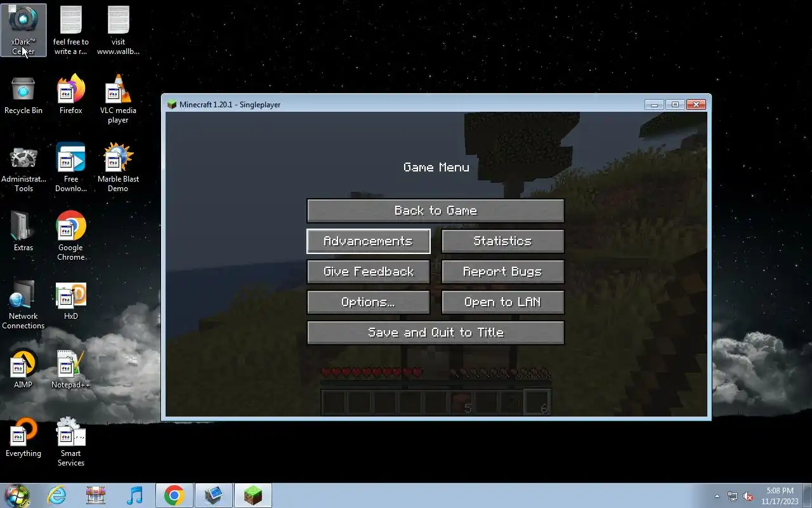The height and width of the screenshot is (508, 812).
Task: Launch Internet Explorer from the taskbar
Action: click(57, 495)
